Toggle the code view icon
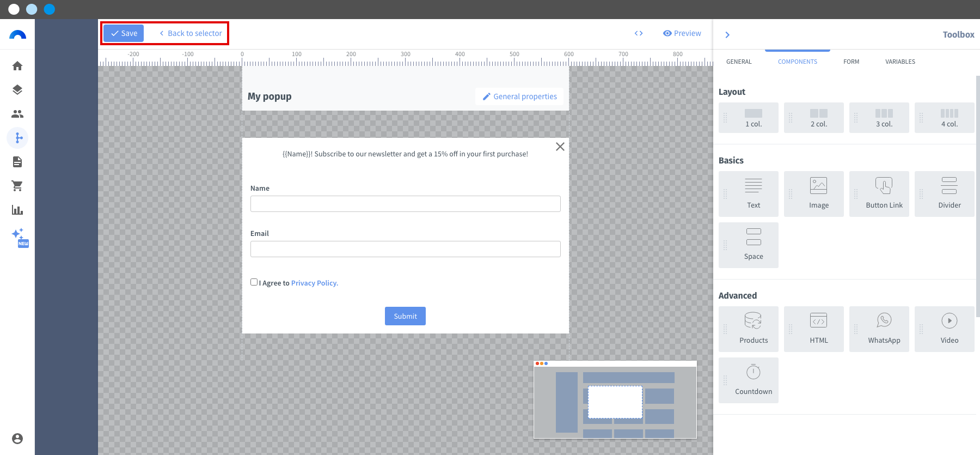The image size is (980, 455). coord(639,33)
